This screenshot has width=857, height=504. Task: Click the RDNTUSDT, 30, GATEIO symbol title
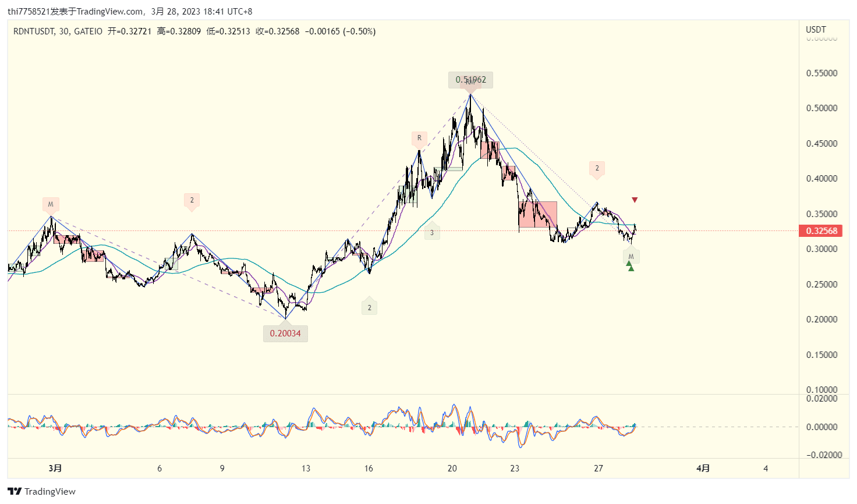coord(58,31)
